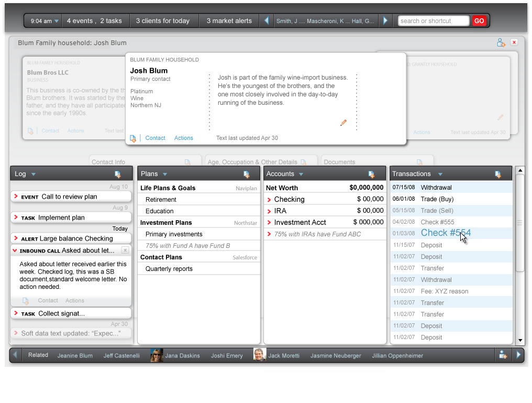
Task: Expand the Checking account row
Action: [x=269, y=200]
